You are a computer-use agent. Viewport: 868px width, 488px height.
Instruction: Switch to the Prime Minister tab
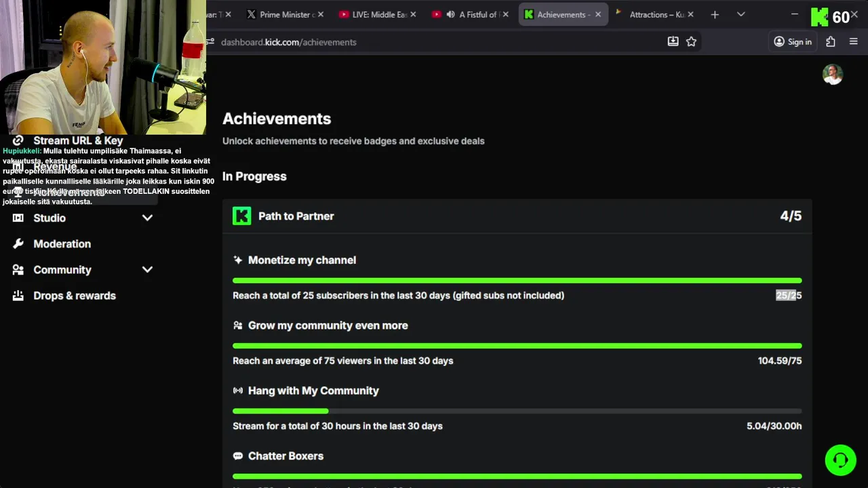click(285, 14)
